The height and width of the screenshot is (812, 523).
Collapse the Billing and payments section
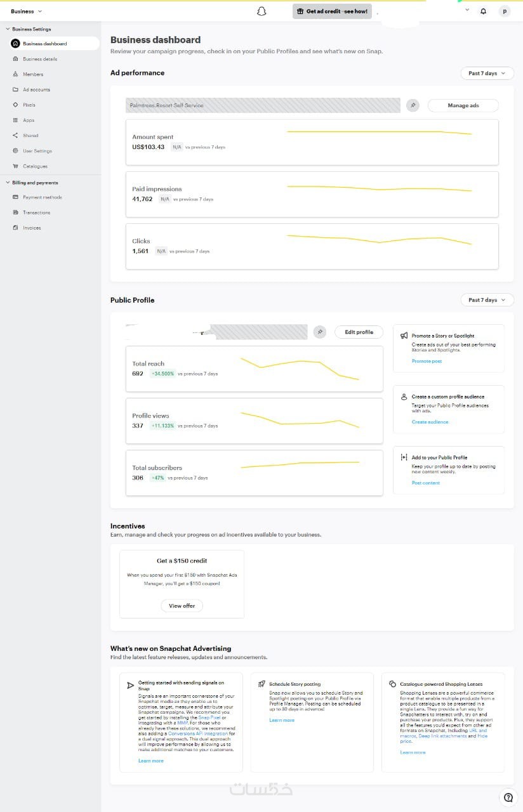point(8,183)
